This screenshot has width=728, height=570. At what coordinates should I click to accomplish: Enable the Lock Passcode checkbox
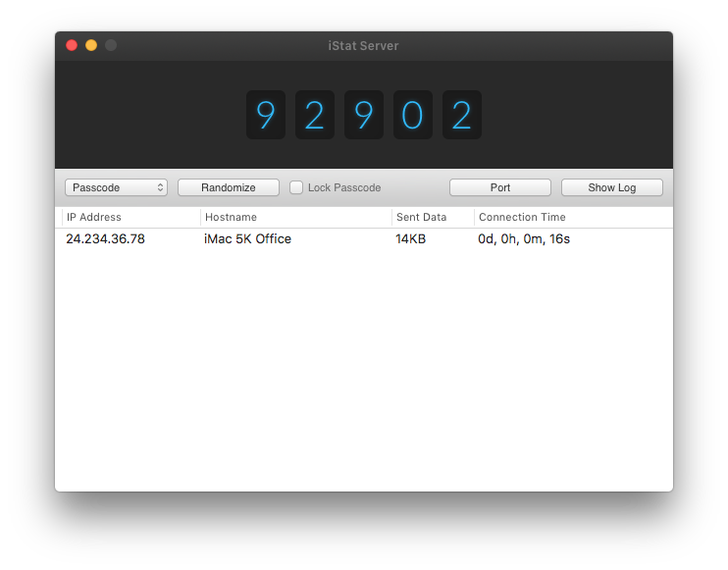[296, 187]
